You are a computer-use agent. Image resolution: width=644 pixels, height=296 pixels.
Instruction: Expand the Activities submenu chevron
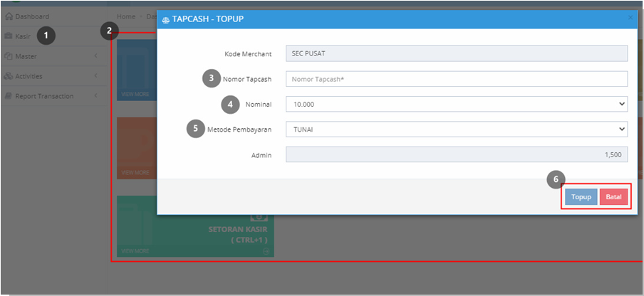[95, 76]
